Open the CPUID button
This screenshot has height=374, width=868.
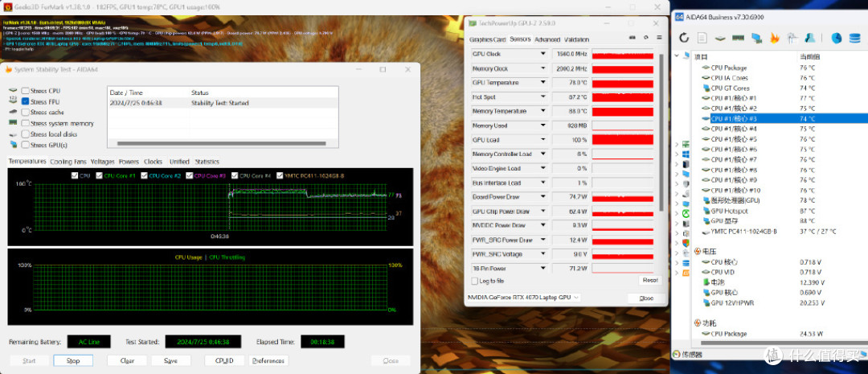223,360
